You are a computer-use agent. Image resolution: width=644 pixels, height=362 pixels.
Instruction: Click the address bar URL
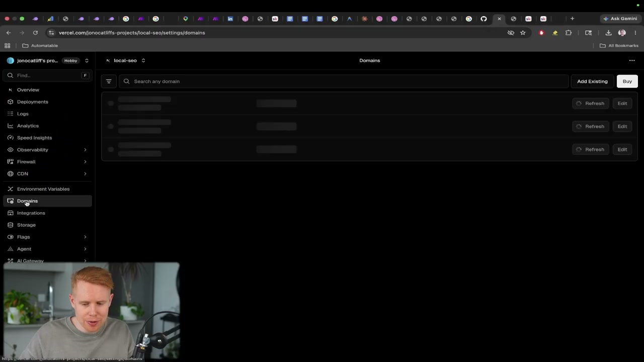click(132, 33)
